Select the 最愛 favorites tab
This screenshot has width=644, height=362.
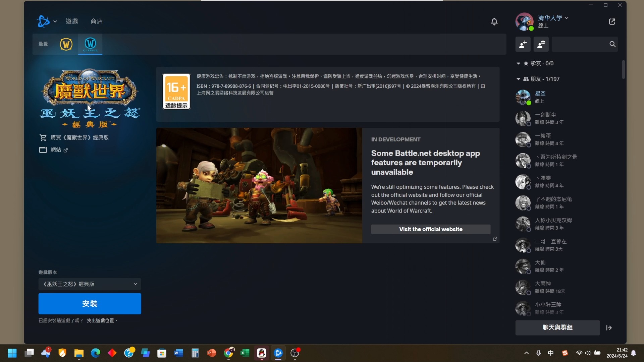pyautogui.click(x=43, y=44)
